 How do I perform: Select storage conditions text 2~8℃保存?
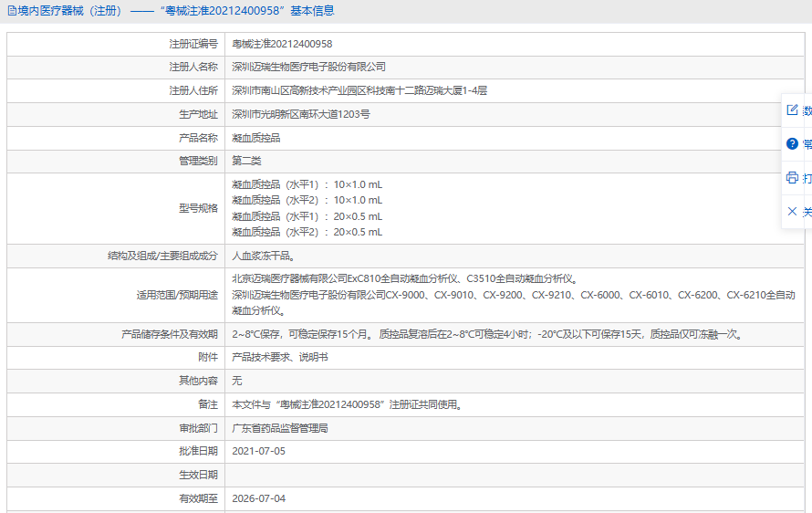pyautogui.click(x=488, y=334)
